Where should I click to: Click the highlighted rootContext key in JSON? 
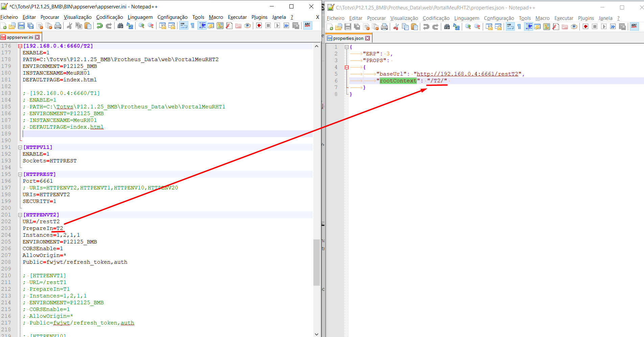click(x=398, y=81)
